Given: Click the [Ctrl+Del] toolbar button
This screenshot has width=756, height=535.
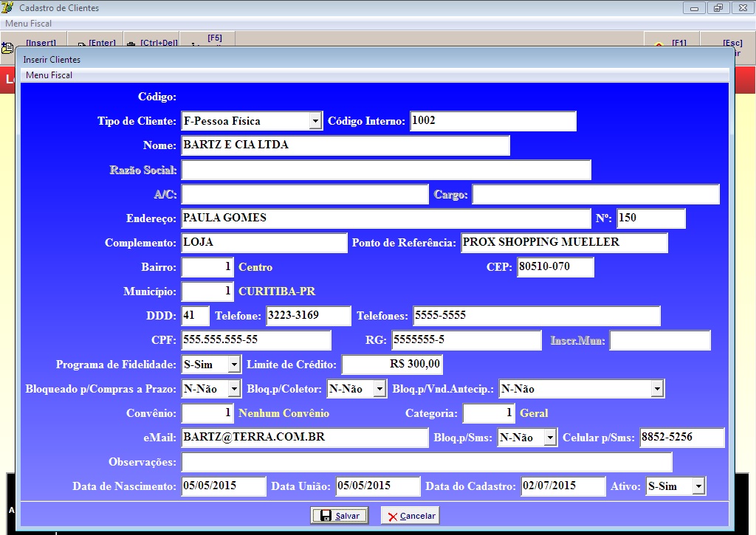Looking at the screenshot, I should coord(154,43).
